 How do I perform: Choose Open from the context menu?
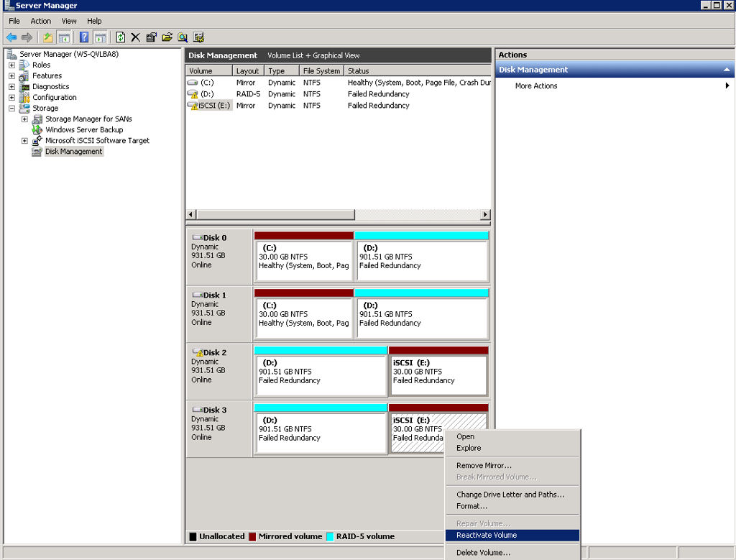(512, 436)
